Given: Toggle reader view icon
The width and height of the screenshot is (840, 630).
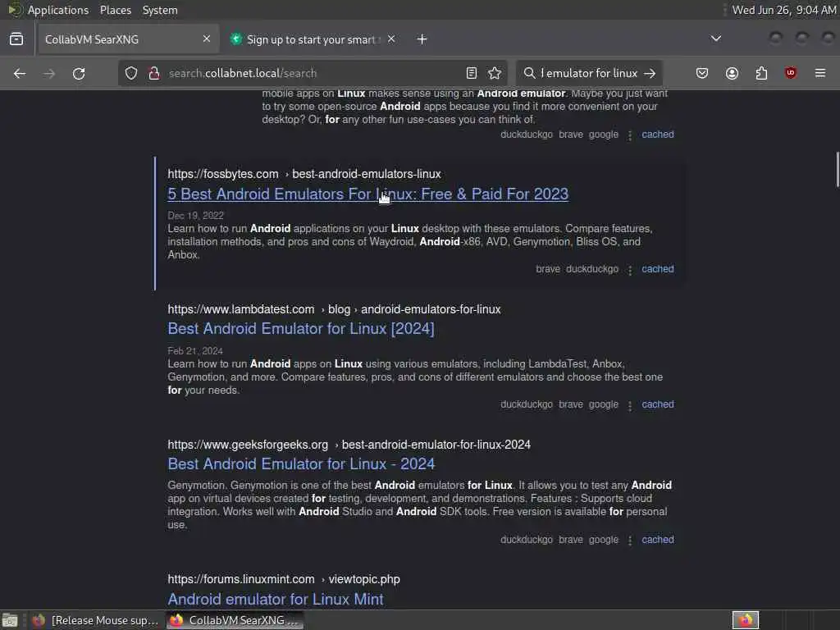Looking at the screenshot, I should 472,73.
